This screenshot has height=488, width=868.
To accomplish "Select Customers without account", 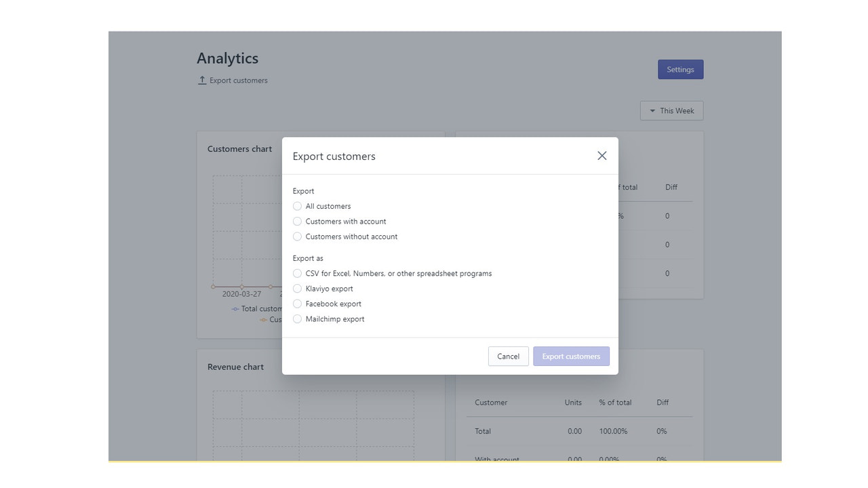I will click(x=297, y=236).
